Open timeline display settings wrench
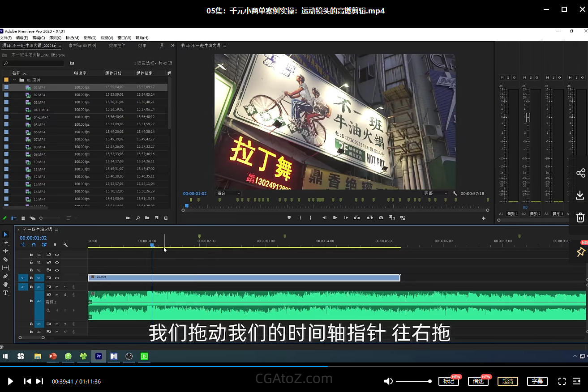 tap(65, 245)
